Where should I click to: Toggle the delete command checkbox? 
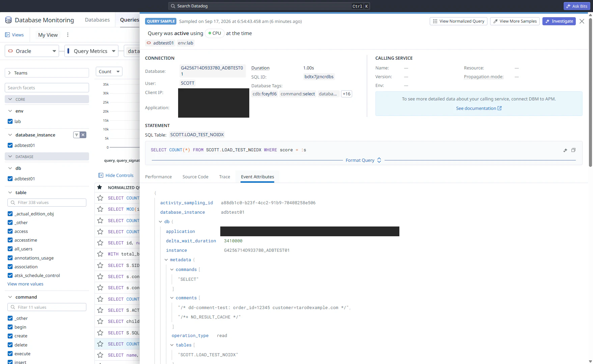[x=10, y=345]
